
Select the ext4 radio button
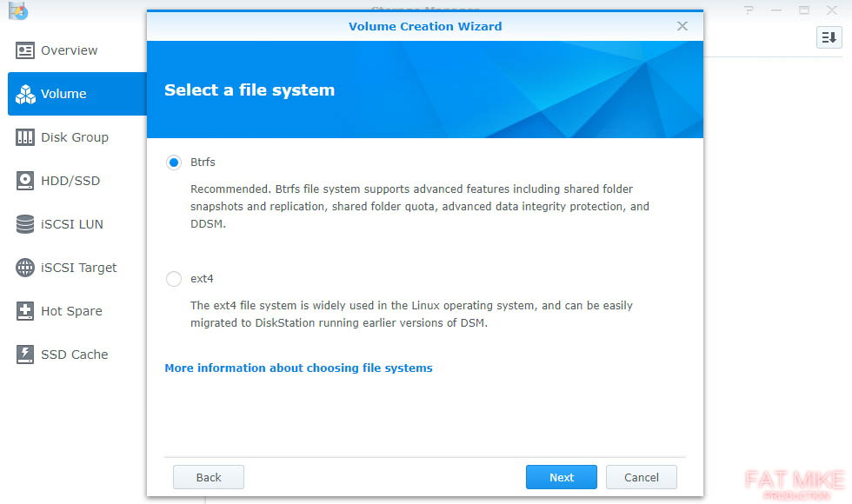tap(174, 279)
